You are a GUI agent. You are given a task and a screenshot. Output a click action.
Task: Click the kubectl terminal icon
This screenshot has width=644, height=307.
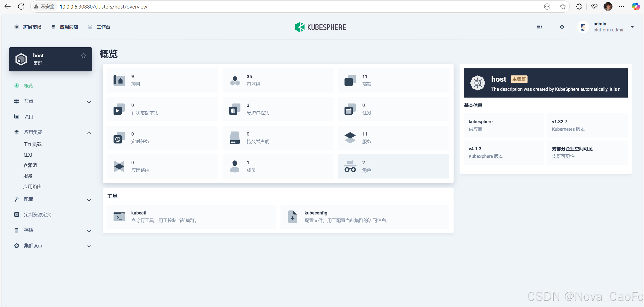(x=119, y=217)
